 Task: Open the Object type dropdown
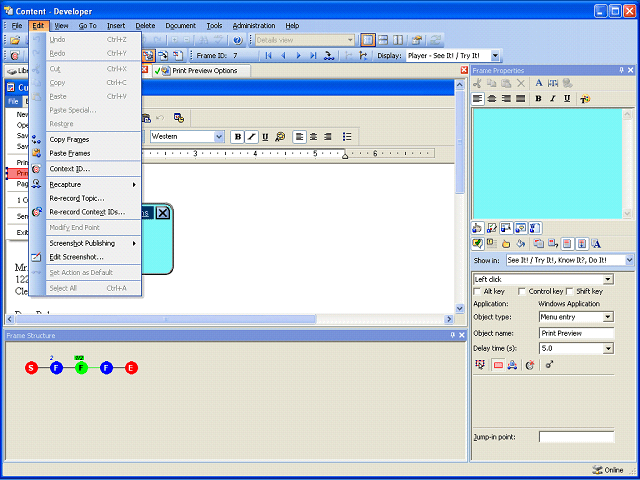coord(608,317)
